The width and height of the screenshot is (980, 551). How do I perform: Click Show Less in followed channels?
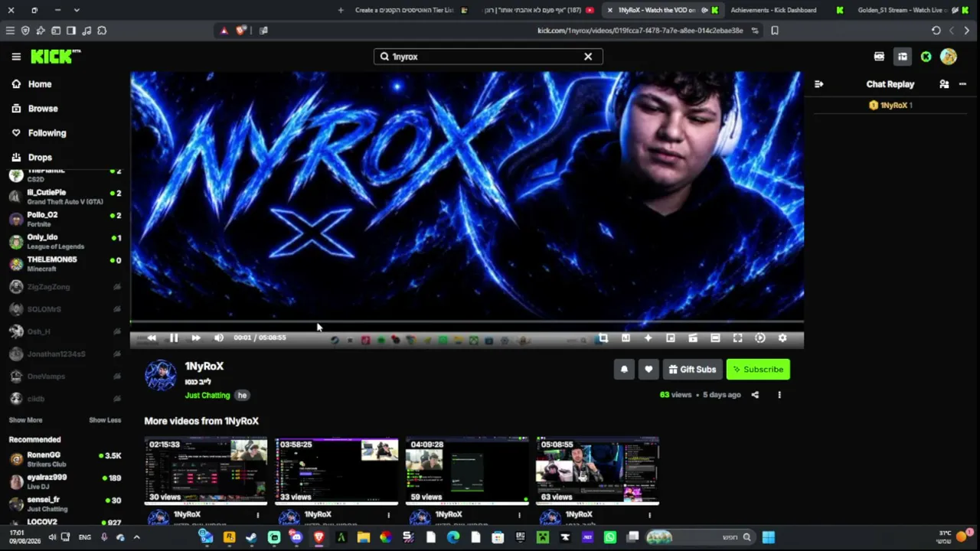pyautogui.click(x=105, y=420)
